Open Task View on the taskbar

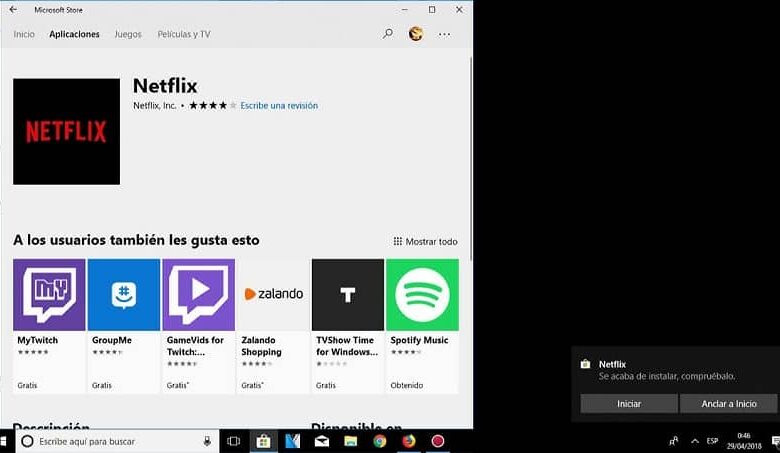coord(233,441)
